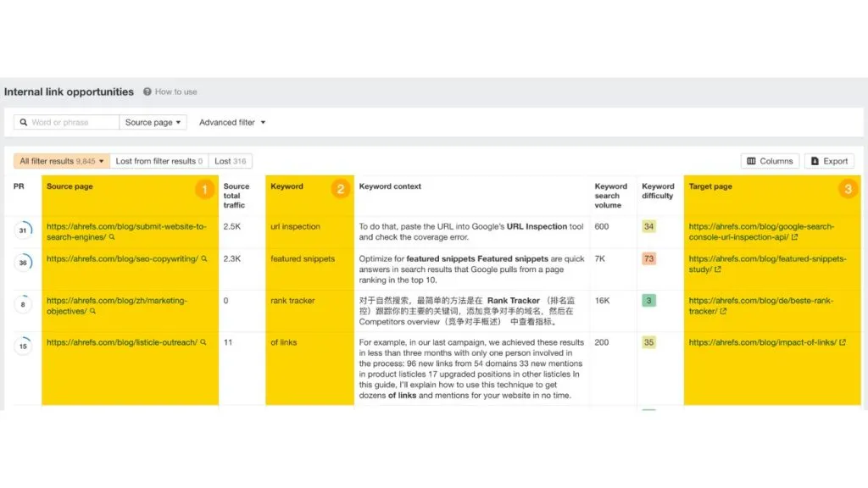Viewport: 868px width, 488px height.
Task: Click magnifier icon beside marketing-objectives URL
Action: point(92,312)
